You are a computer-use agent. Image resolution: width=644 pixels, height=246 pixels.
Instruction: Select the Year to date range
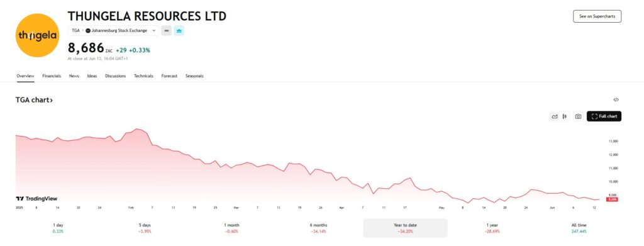coord(405,228)
